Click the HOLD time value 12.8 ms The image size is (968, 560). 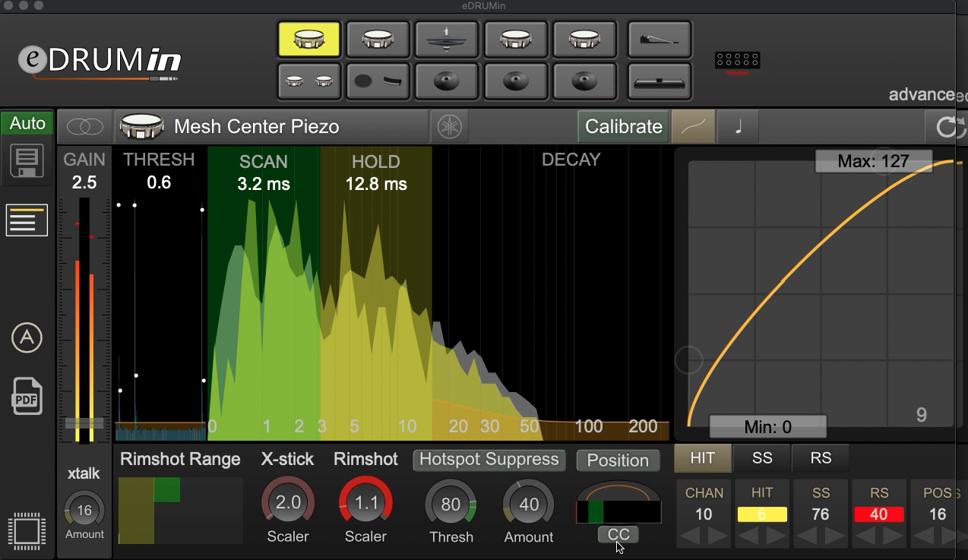376,184
